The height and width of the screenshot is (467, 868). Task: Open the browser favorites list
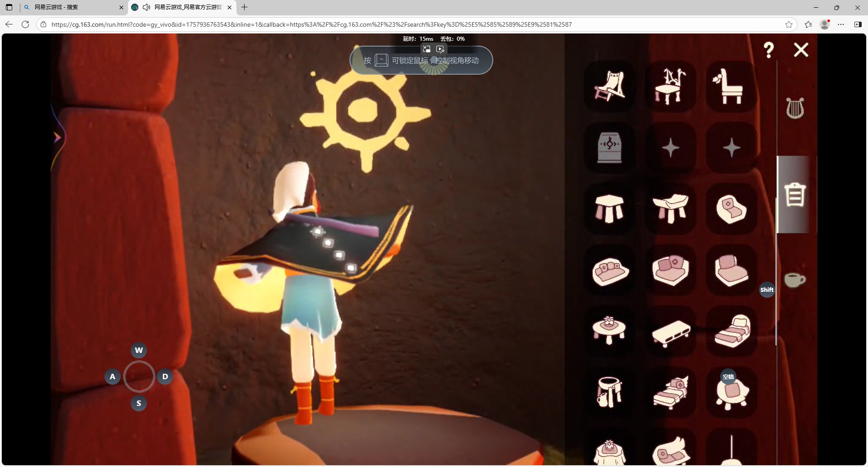coord(808,24)
